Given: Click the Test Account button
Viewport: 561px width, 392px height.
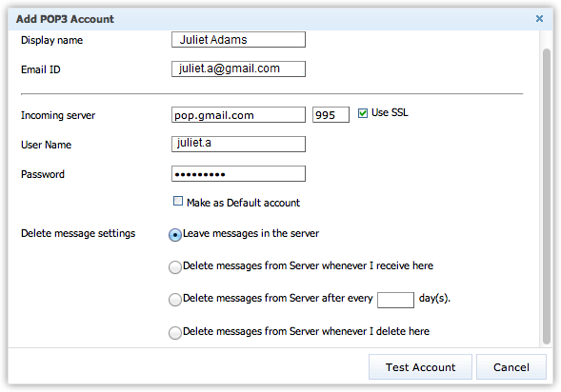Looking at the screenshot, I should (x=420, y=367).
